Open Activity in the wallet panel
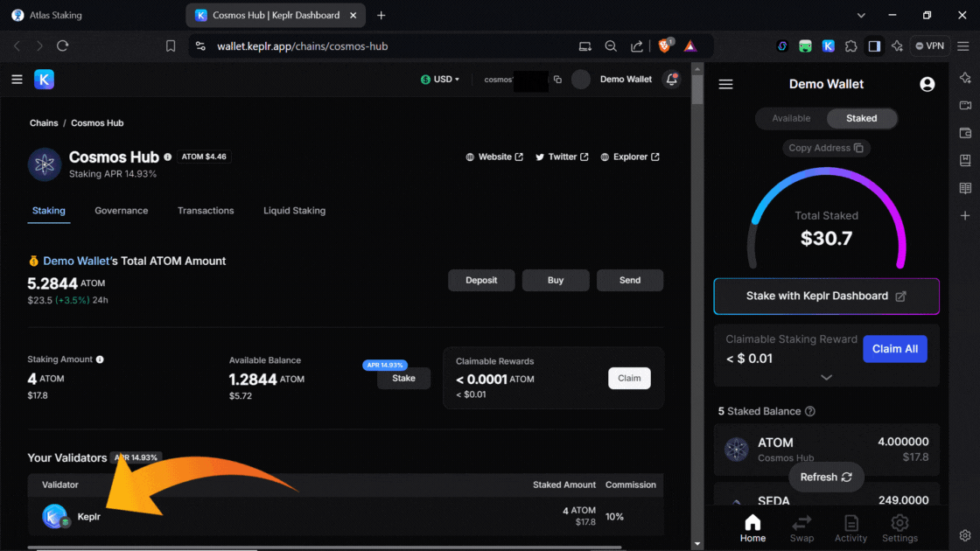 850,528
